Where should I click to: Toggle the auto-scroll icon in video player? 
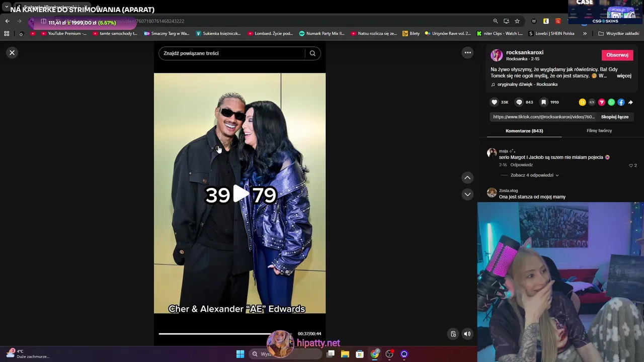(453, 334)
